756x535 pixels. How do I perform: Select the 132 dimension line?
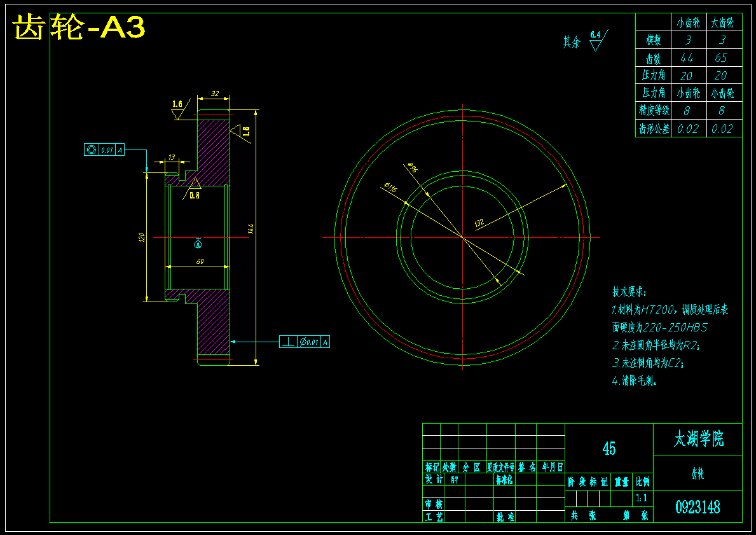(x=481, y=223)
